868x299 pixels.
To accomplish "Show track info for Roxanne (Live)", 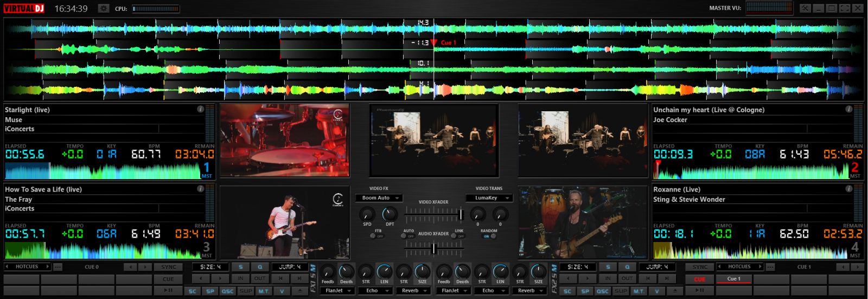I will click(848, 189).
